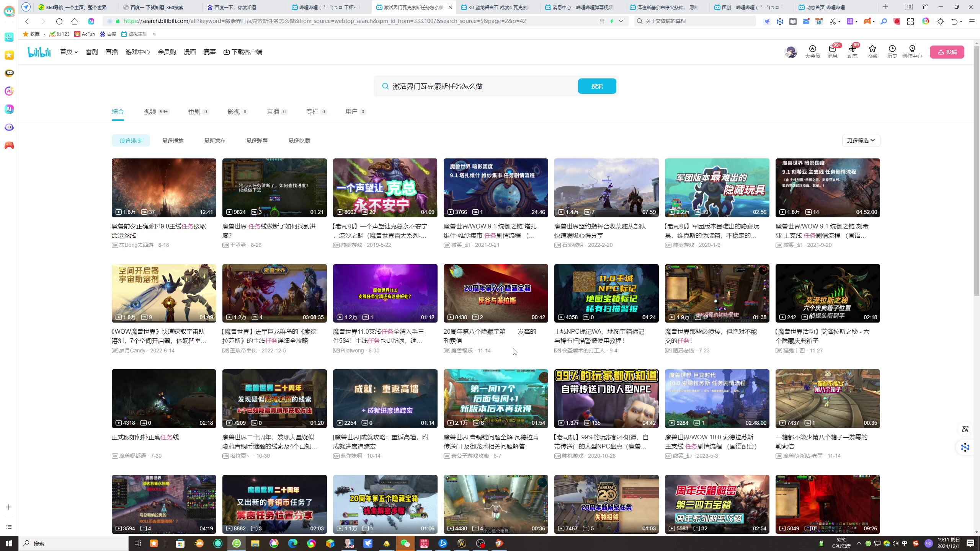Open the 大会员 icon in header
The image size is (980, 551).
pos(812,52)
